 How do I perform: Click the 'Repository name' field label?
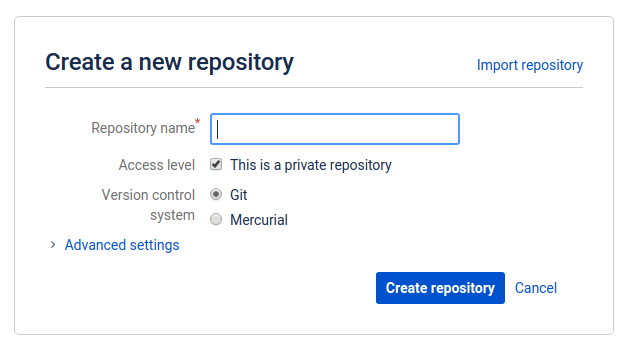[143, 128]
